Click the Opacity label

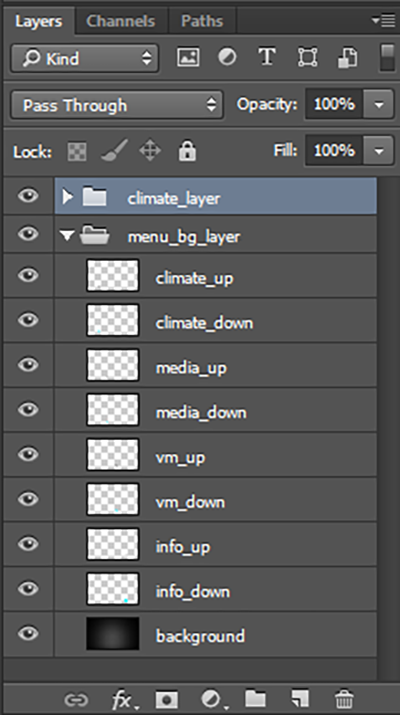(x=267, y=105)
